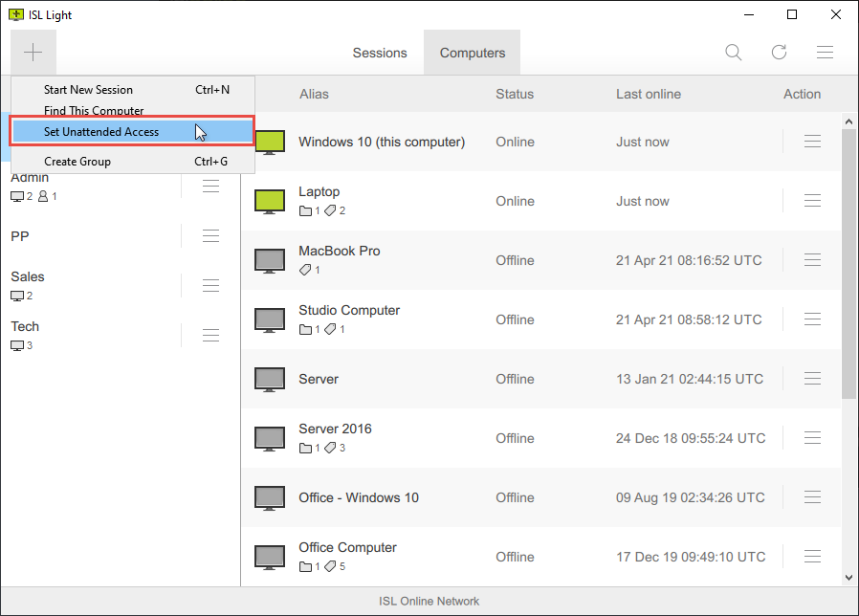Refresh the computers list
859x616 pixels.
[x=780, y=52]
